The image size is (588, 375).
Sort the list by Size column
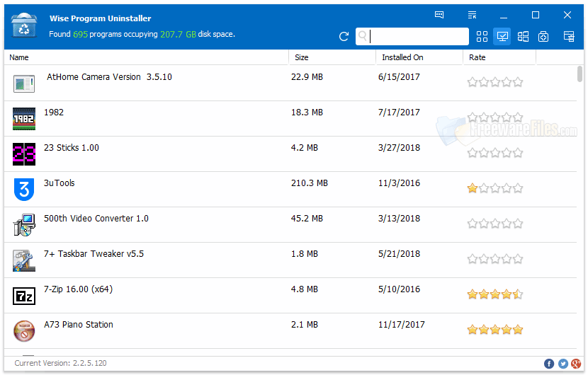coord(332,57)
